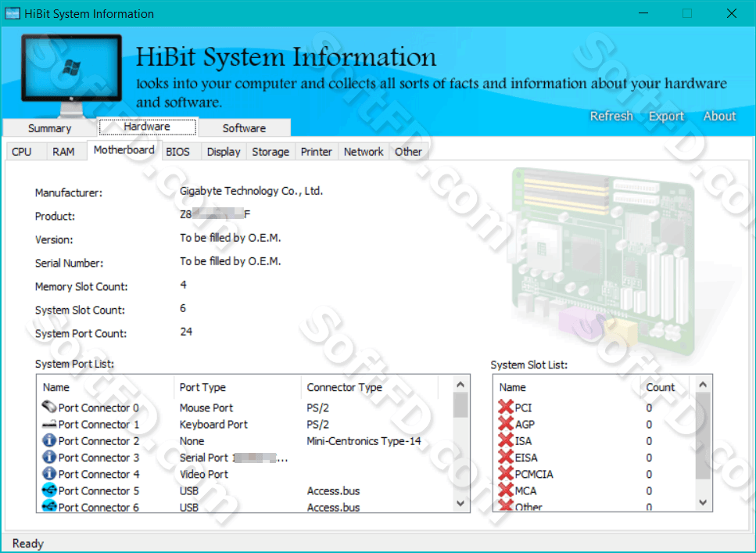Select the AGP slot name

[525, 425]
